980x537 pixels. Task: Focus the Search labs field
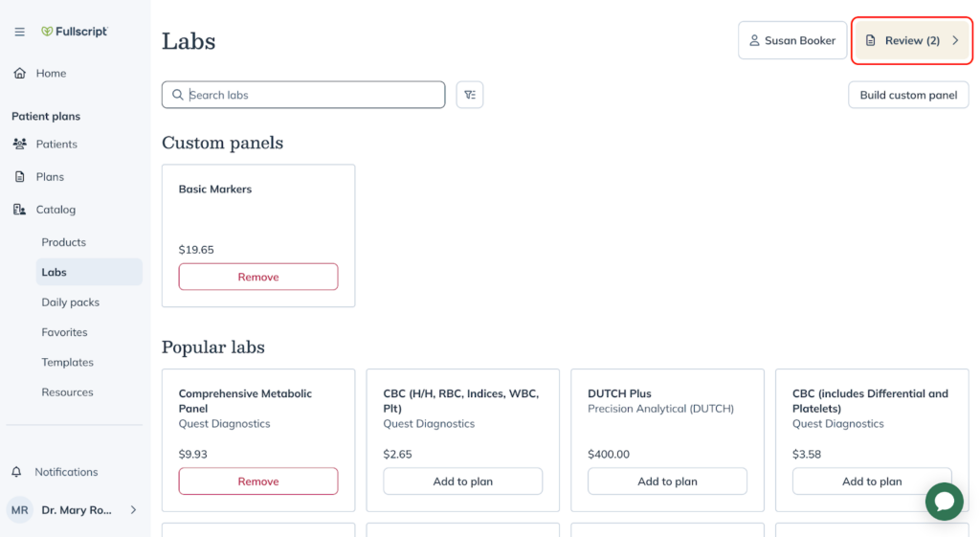click(303, 95)
